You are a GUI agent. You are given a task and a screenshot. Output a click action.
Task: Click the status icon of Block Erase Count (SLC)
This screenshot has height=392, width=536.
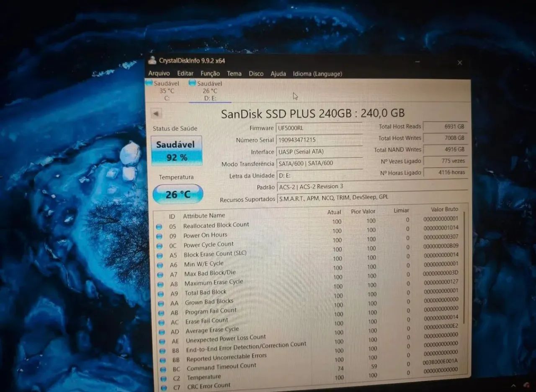pos(160,255)
